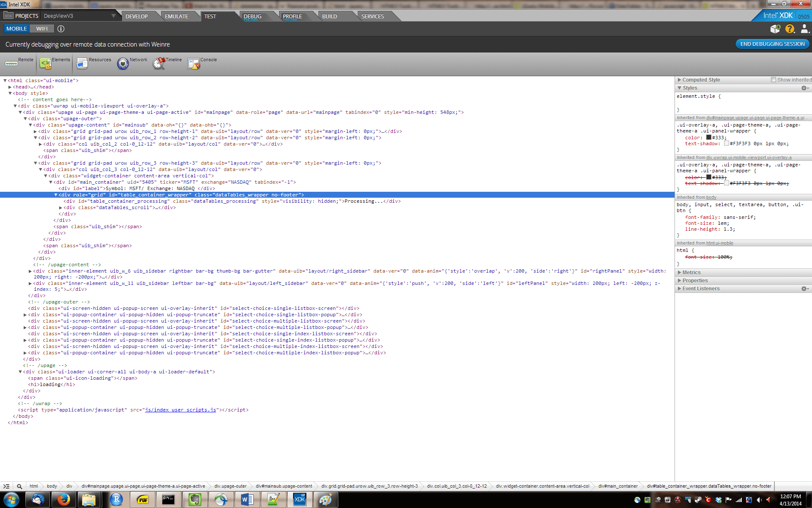Image resolution: width=812 pixels, height=508 pixels.
Task: Click the inherited-from div.uwrap link
Action: tap(749, 158)
